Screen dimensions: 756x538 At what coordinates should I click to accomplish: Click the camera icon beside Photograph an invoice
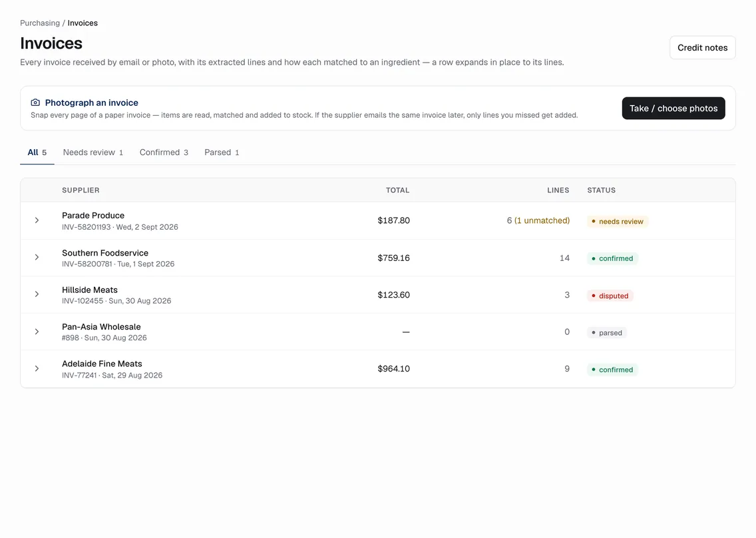coord(35,103)
